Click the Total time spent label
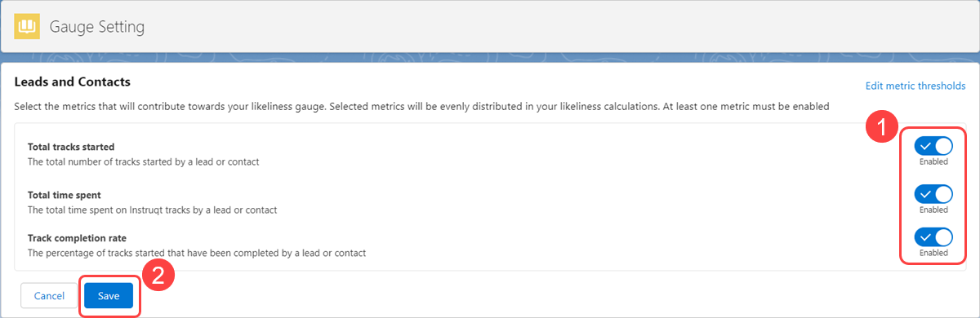The image size is (980, 318). click(x=64, y=195)
